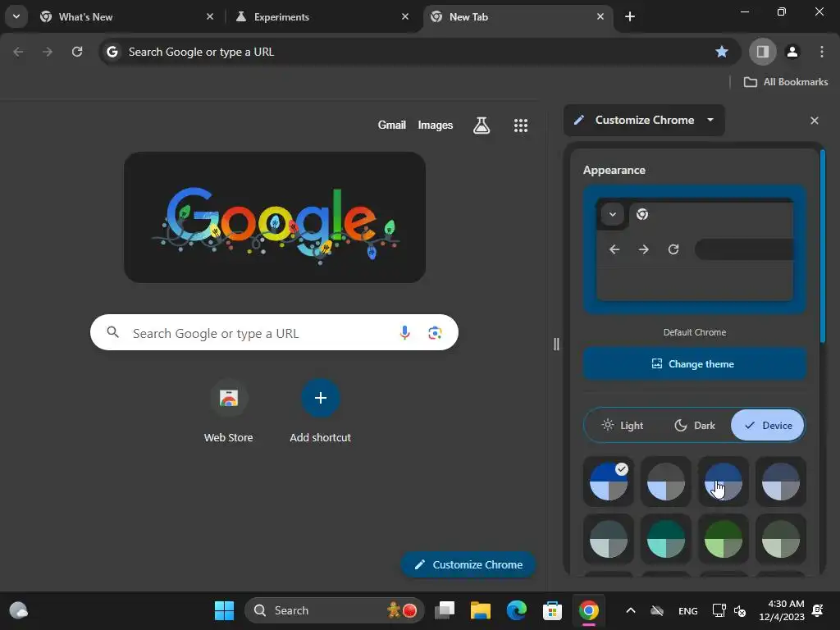This screenshot has width=840, height=630.
Task: Choose the teal aqua color swatch
Action: point(666,539)
